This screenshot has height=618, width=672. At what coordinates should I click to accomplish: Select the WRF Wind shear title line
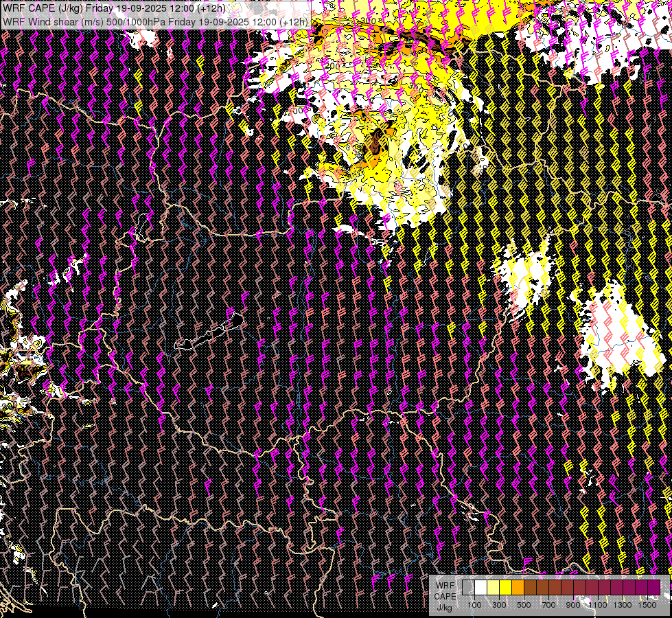(x=155, y=22)
